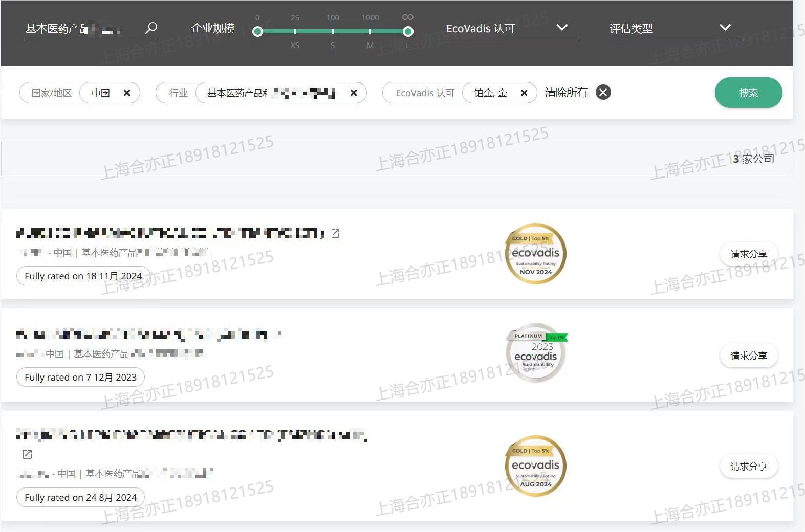The height and width of the screenshot is (532, 805).
Task: Remove the 中国 country filter chip
Action: pos(127,93)
